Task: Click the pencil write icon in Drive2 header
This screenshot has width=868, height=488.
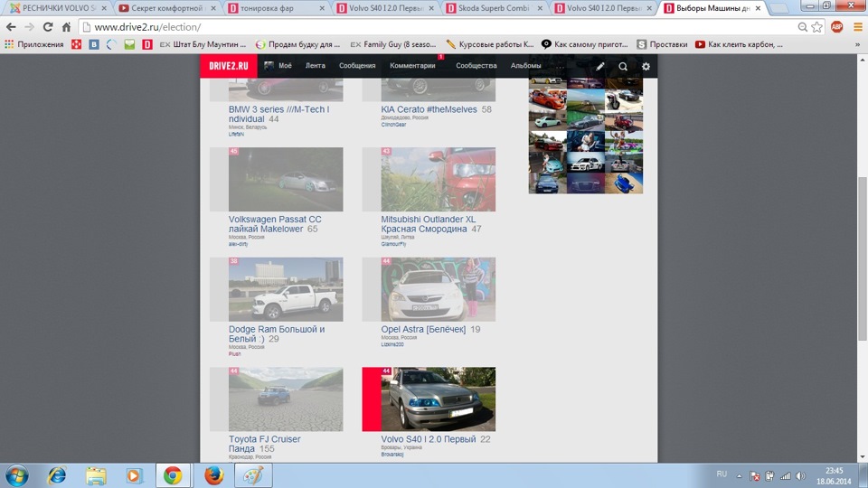Action: point(600,66)
